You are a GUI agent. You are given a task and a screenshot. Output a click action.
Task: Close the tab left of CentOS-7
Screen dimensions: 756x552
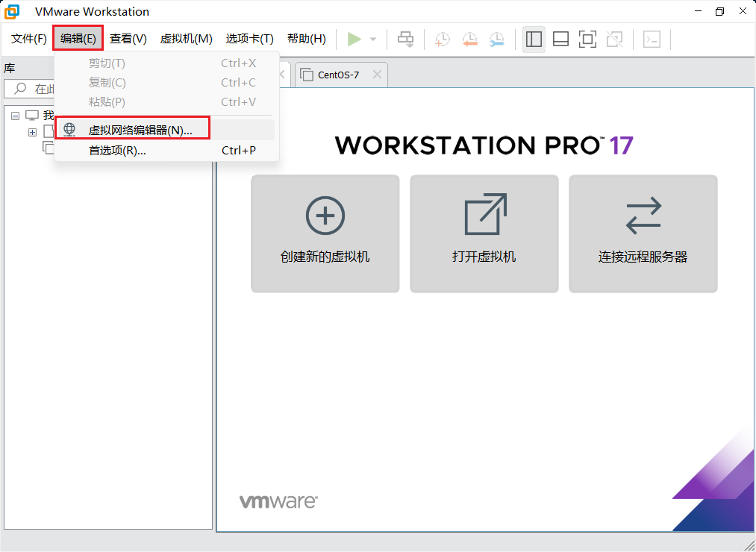click(282, 75)
